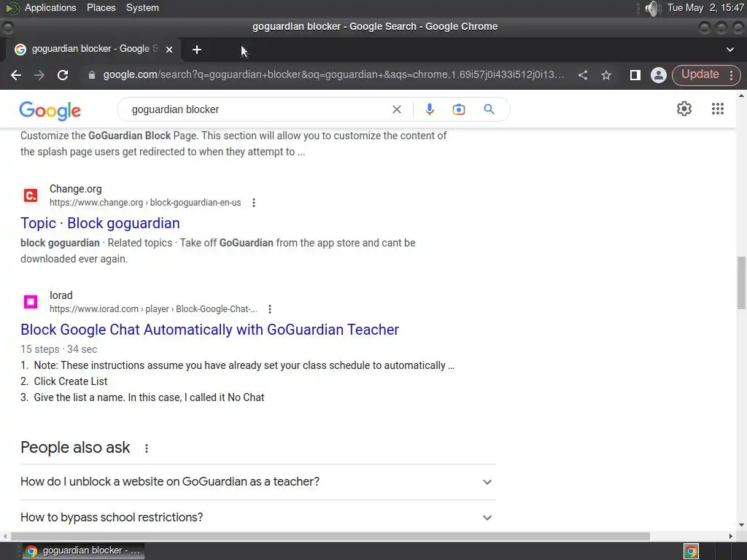This screenshot has width=747, height=560.
Task: Clear the search box with the X icon
Action: [396, 109]
